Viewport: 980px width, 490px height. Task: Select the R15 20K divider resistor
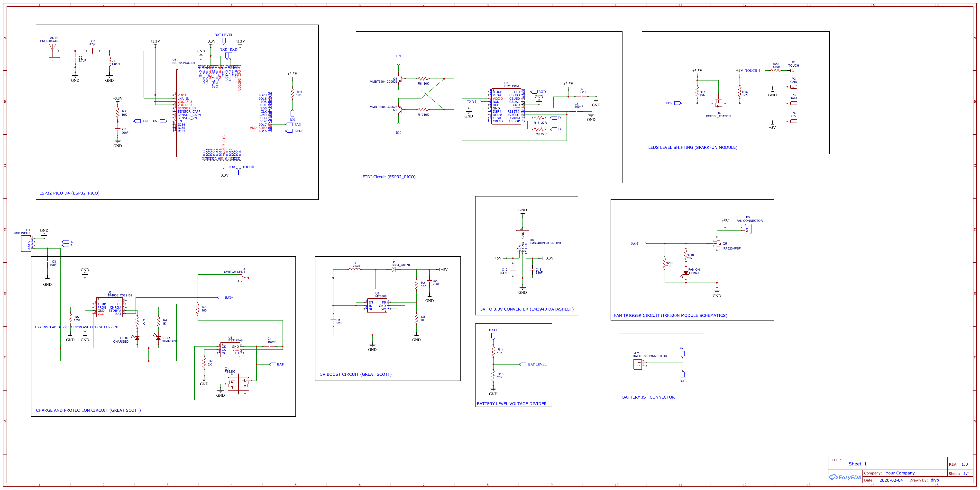[x=493, y=375]
